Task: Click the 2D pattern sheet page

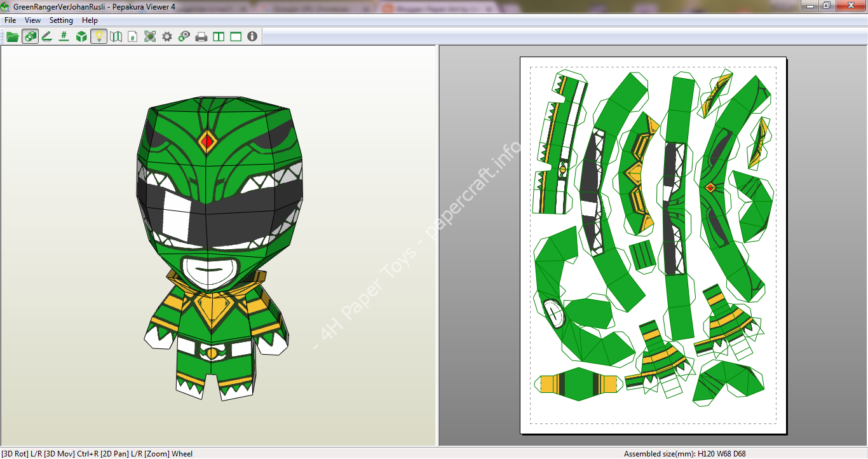Action: [653, 245]
